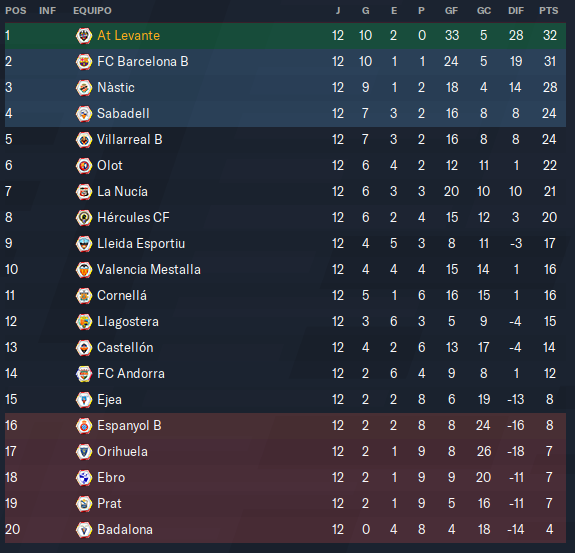Open the Castellón team name link
Screen dimensions: 575x553
125,347
